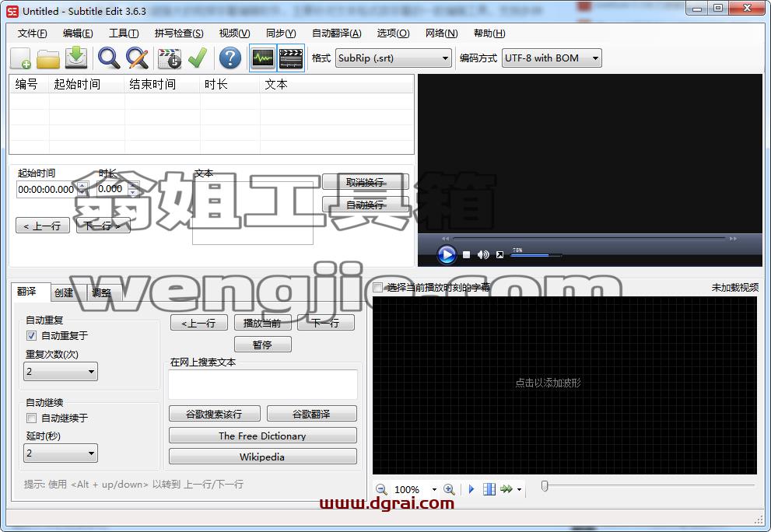Open the 选项(O) menu
This screenshot has width=771, height=532.
point(393,33)
